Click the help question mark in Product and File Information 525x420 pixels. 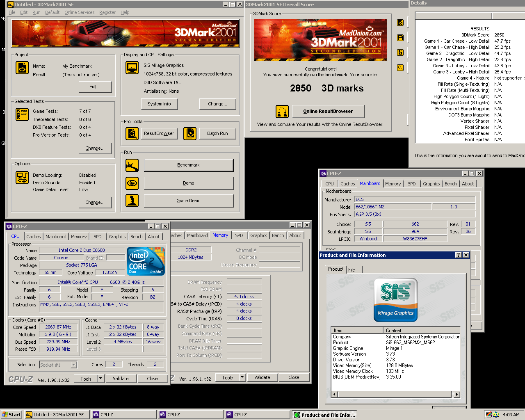point(459,255)
